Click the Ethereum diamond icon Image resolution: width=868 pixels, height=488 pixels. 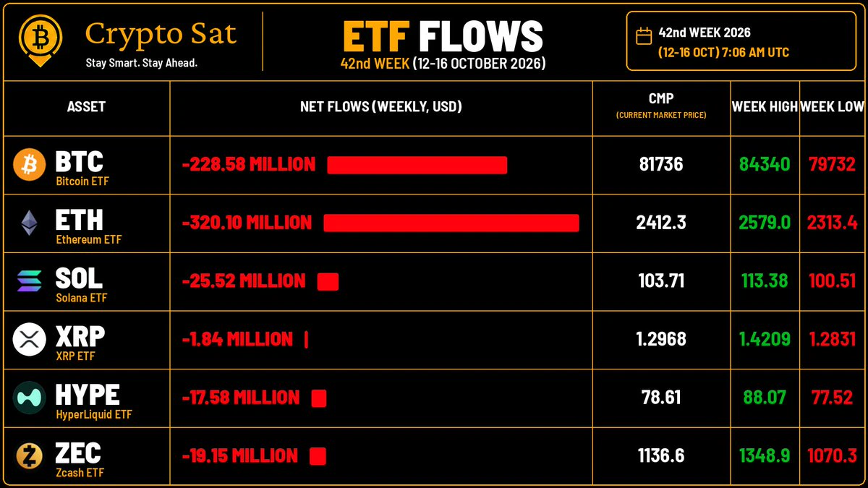30,223
